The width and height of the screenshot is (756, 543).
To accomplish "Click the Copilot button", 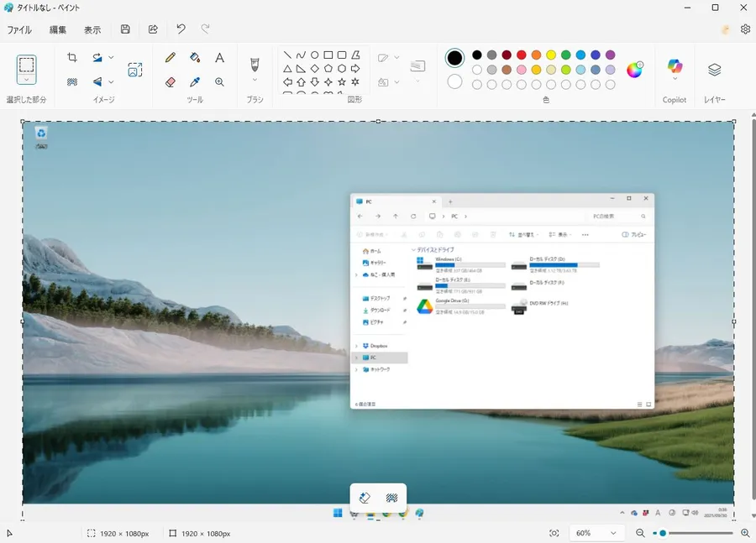I will pyautogui.click(x=675, y=67).
